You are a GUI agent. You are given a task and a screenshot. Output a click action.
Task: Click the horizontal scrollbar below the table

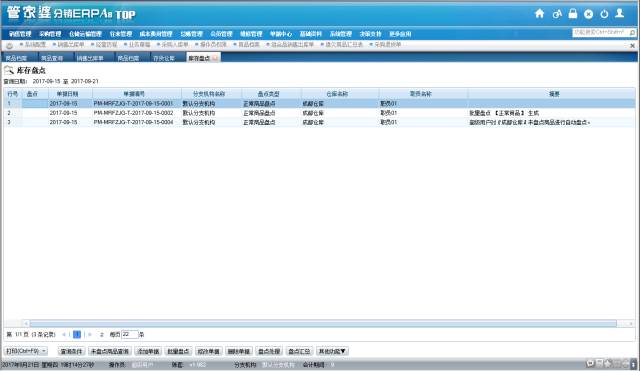point(323,324)
